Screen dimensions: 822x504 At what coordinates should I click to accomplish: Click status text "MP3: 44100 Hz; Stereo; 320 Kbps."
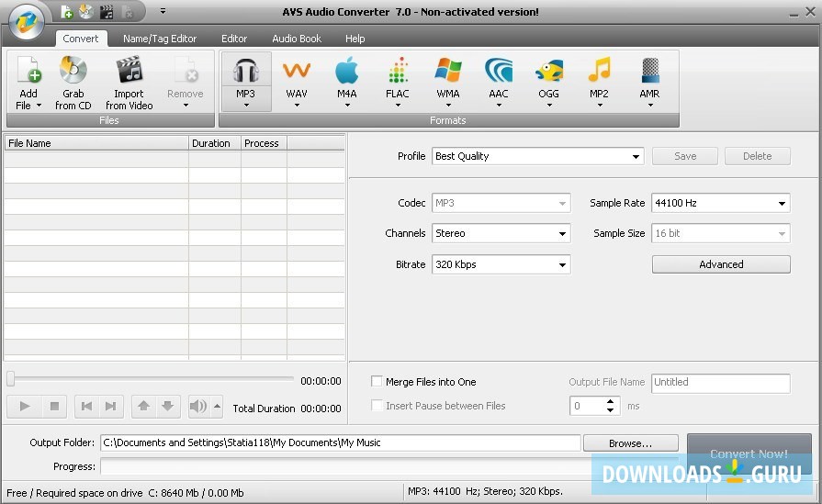[x=485, y=491]
